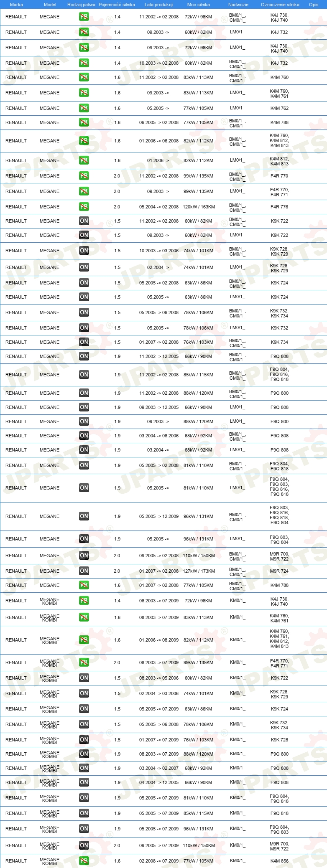Viewport: 327px width, 868px height.
Task: Click ON icon in Kombi row 09.2005 -> 07.2009
Action: [84, 845]
